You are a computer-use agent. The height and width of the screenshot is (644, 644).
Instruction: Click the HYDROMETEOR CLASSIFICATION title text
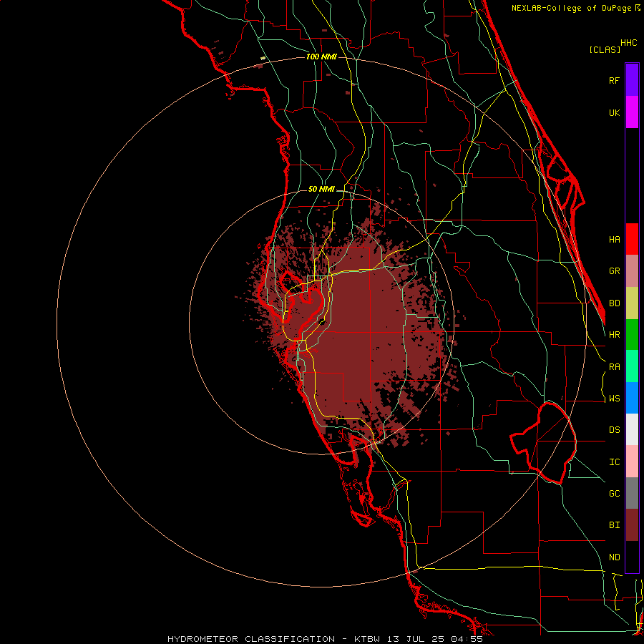pos(251,639)
